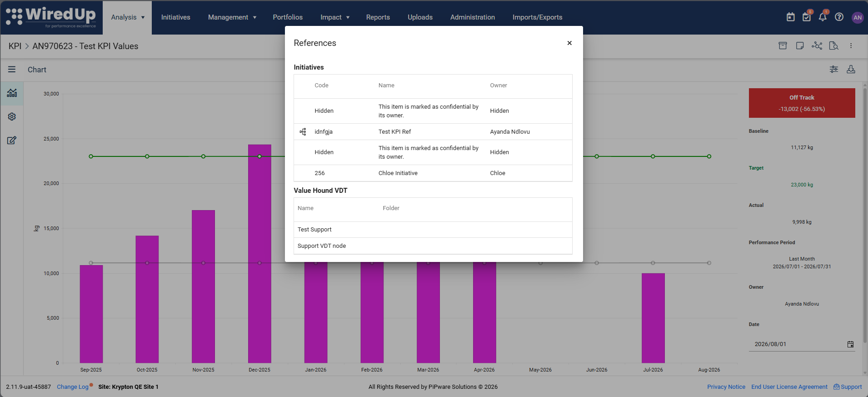Select the chart view sidebar icon

tap(12, 93)
